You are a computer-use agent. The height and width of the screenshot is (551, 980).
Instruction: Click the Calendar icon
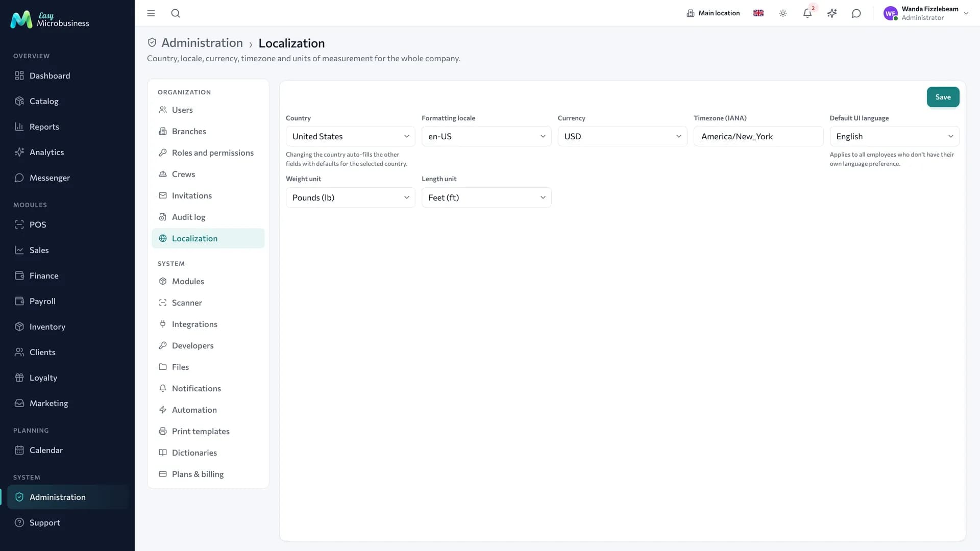(x=19, y=450)
